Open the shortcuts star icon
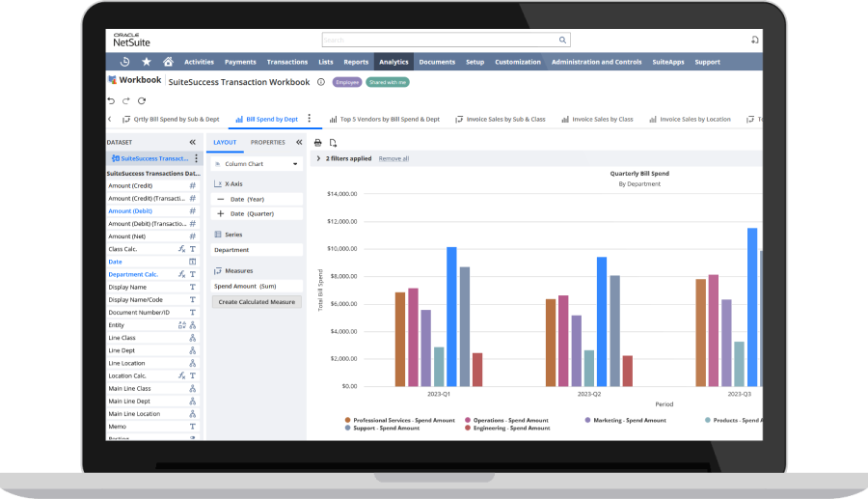 click(147, 62)
